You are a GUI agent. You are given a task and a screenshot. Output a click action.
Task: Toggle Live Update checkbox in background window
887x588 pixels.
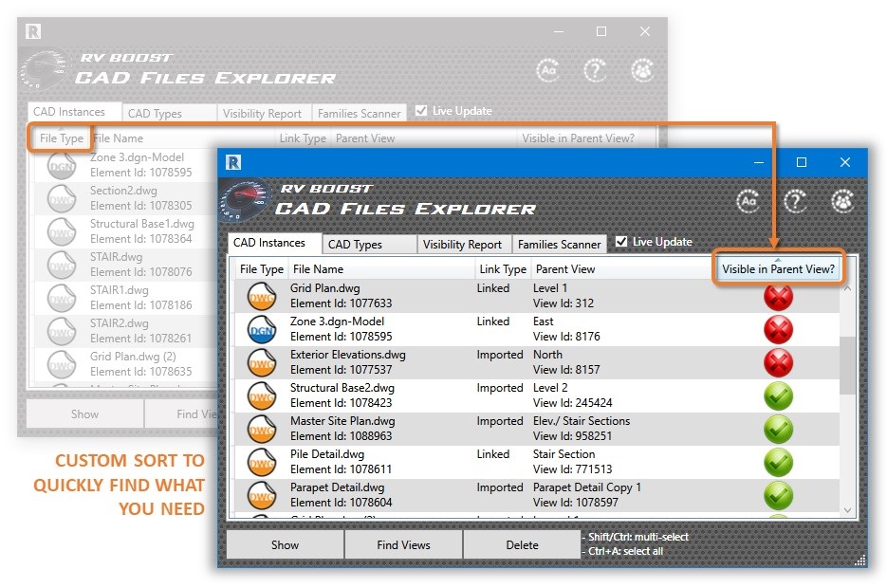pyautogui.click(x=421, y=111)
